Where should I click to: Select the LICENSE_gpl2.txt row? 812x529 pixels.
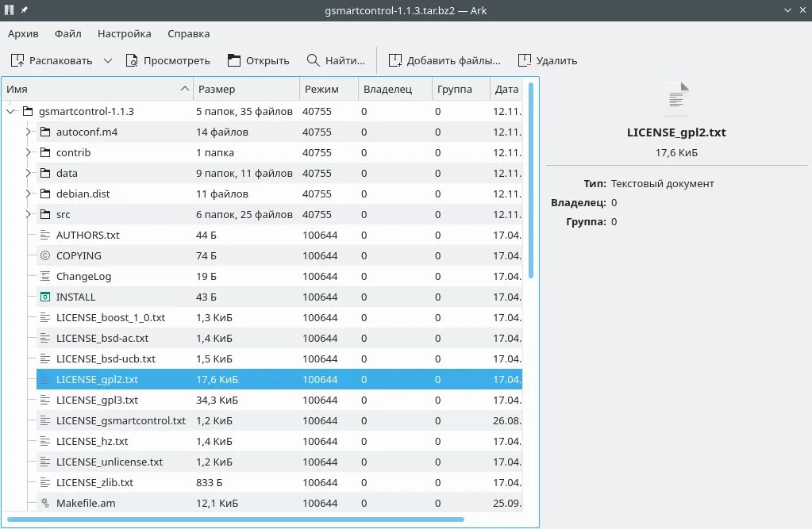(279, 379)
